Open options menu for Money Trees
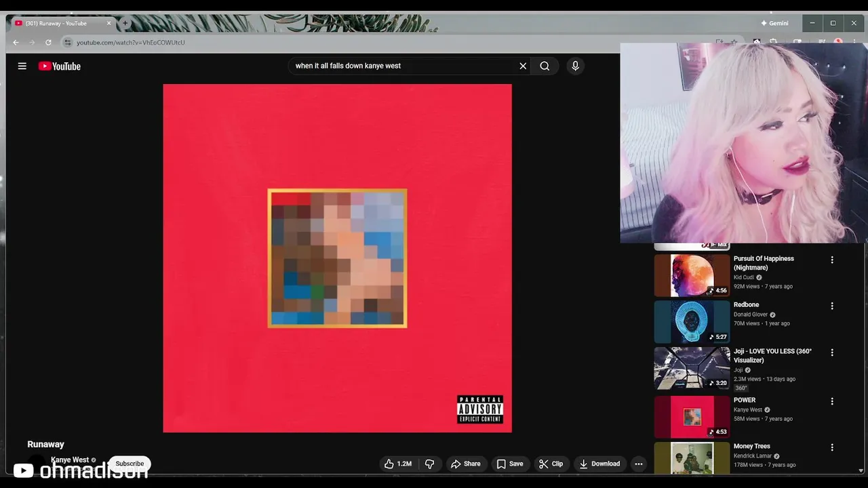 (x=832, y=447)
